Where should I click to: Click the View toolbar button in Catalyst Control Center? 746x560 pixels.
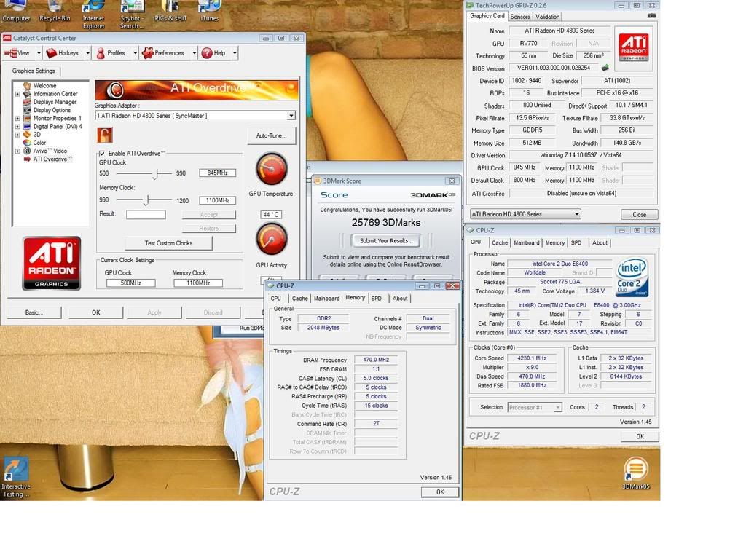coord(18,53)
